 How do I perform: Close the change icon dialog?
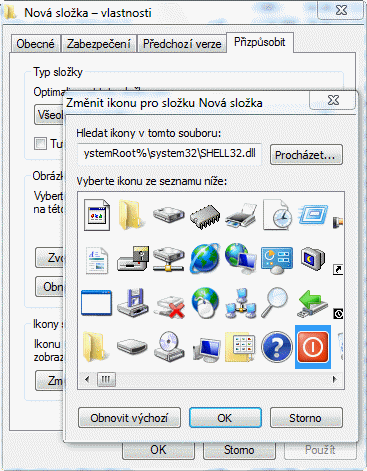tap(332, 99)
